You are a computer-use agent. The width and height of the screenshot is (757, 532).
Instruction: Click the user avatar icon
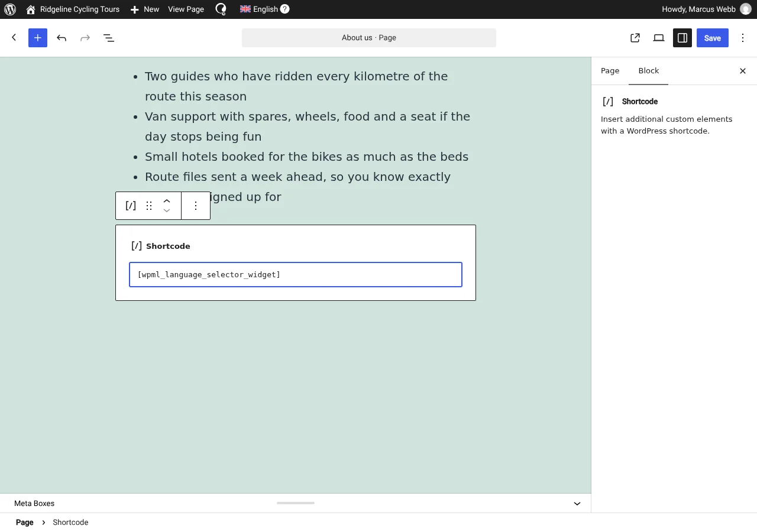coord(746,9)
